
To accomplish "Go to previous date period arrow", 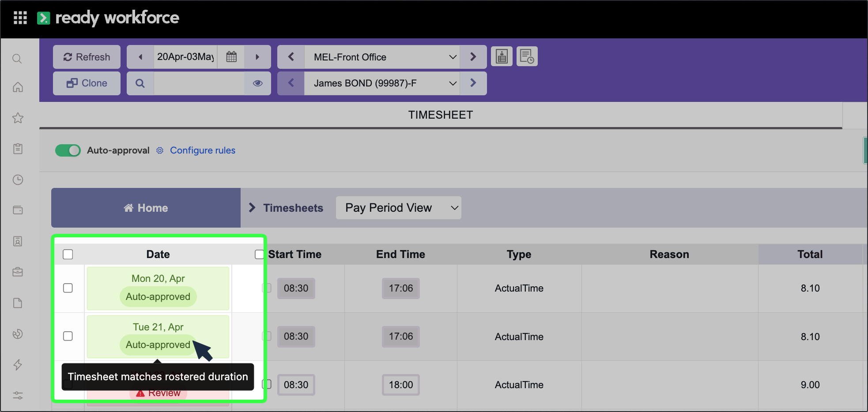I will tap(140, 57).
